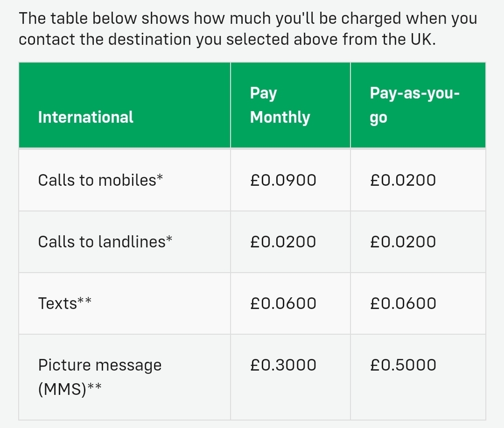This screenshot has width=504, height=428.
Task: Select Pay Monthly calls to landlines price
Action: point(283,242)
